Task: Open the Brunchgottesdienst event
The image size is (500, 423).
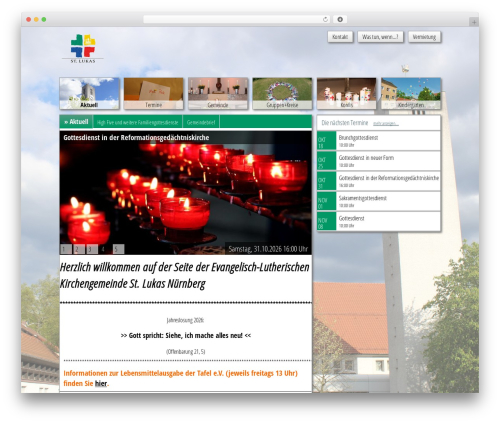Action: [x=379, y=141]
